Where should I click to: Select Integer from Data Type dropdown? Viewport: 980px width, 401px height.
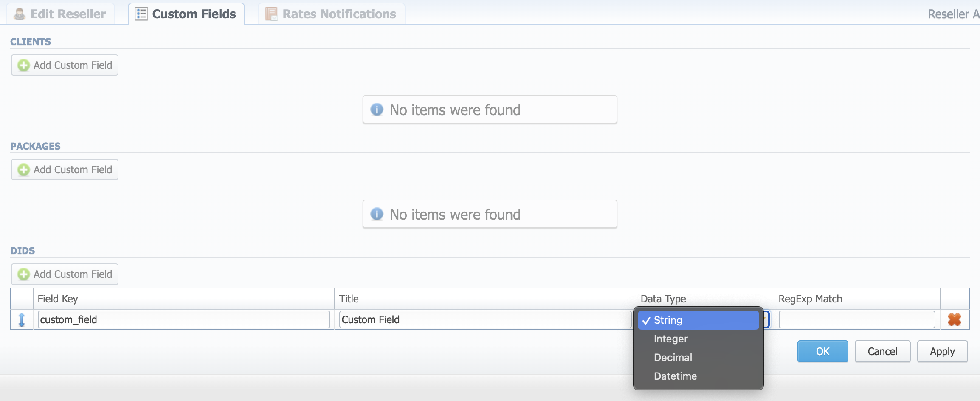(670, 339)
